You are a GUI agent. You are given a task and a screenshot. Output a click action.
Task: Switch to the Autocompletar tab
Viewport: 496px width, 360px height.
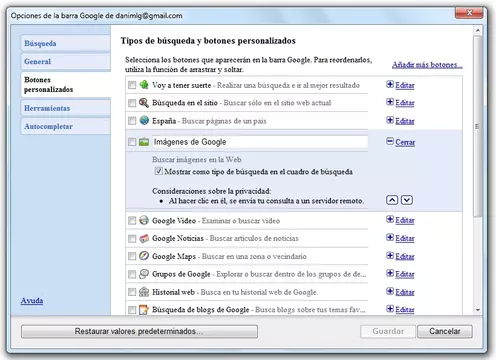coord(65,126)
